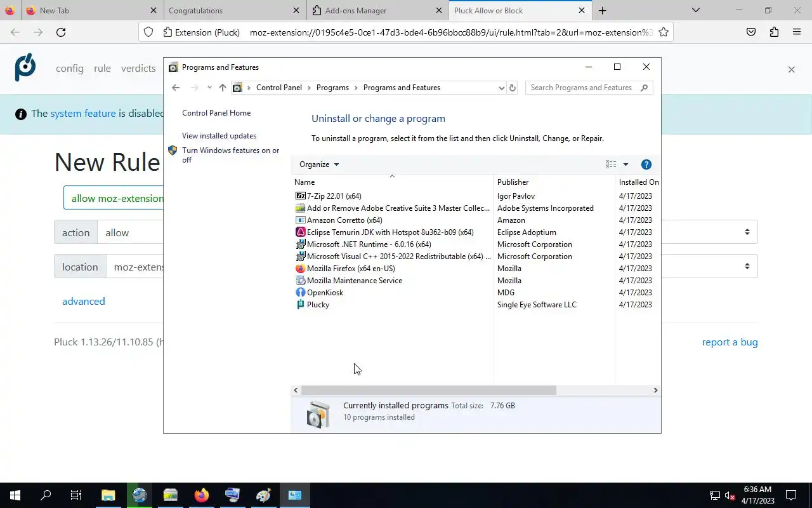Open the Firefox extensions puzzle icon
Viewport: 812px width, 508px height.
click(x=774, y=32)
